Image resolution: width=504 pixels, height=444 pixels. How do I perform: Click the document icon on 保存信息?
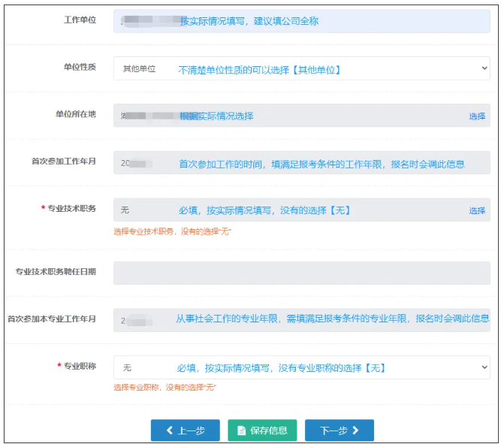tap(241, 430)
